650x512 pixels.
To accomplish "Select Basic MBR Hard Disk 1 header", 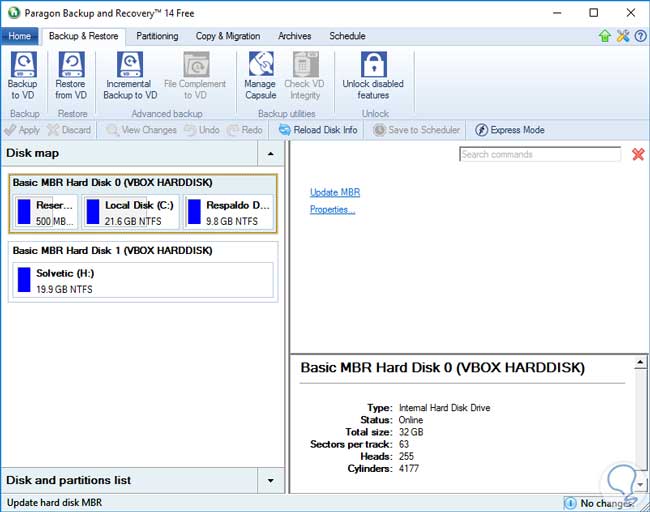I will click(x=112, y=250).
